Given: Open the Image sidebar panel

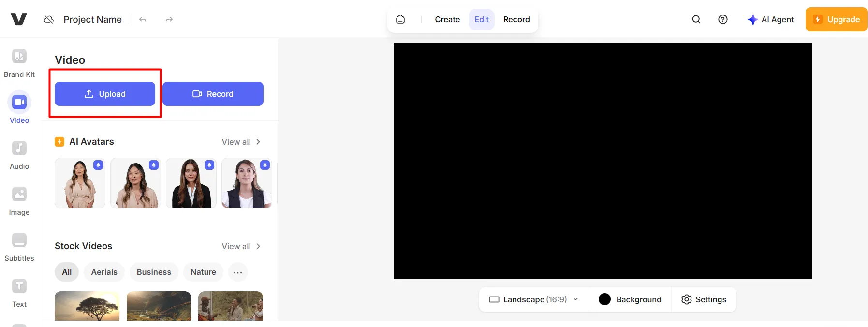Looking at the screenshot, I should click(x=19, y=194).
